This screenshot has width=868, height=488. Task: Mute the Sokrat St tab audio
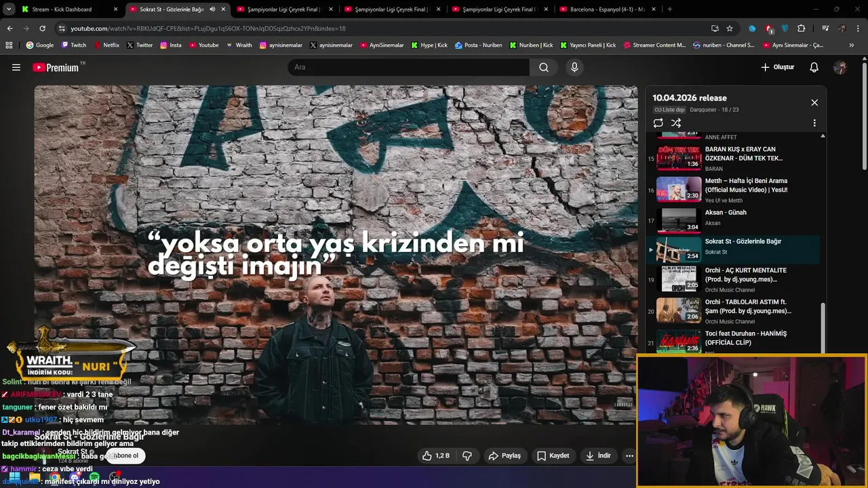(x=212, y=9)
